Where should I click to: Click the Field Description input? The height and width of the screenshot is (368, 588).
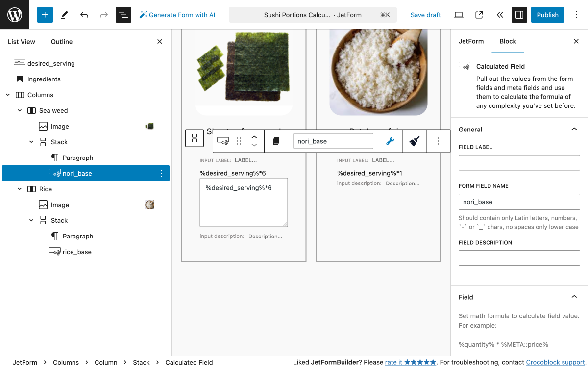tap(519, 258)
